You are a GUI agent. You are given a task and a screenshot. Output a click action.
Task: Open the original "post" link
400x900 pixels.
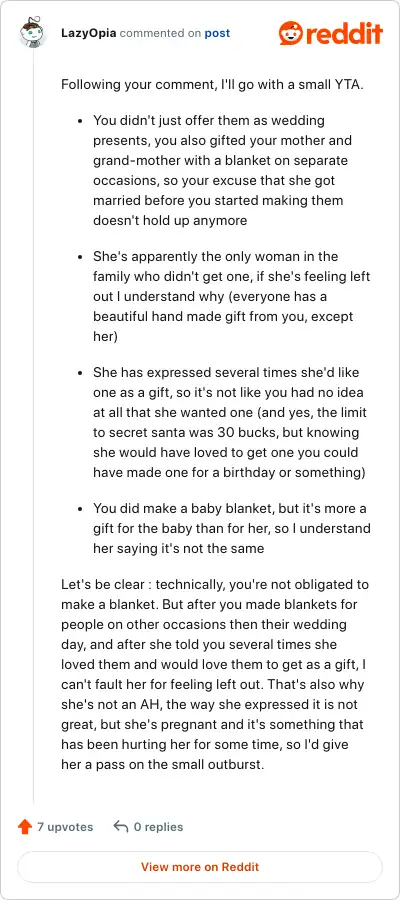point(218,33)
